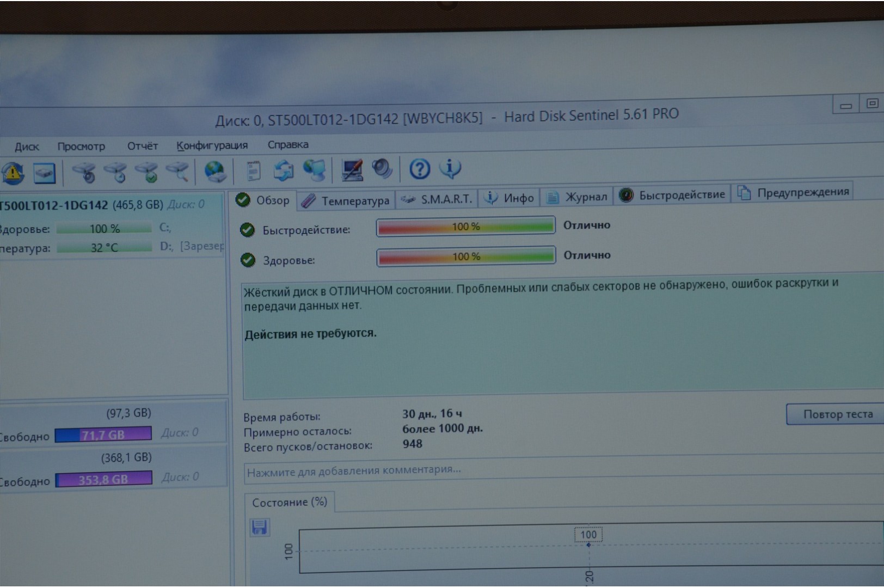Click the blue question mark help icon

click(x=419, y=169)
